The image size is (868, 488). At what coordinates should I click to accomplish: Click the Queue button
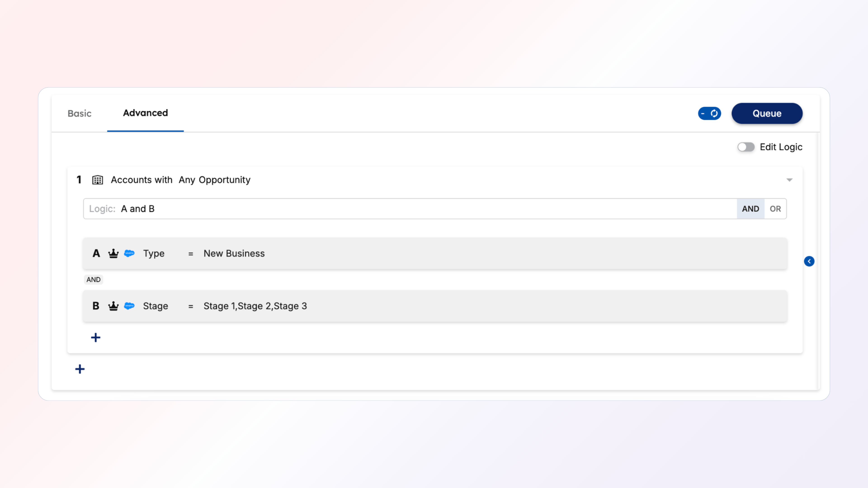click(x=767, y=113)
